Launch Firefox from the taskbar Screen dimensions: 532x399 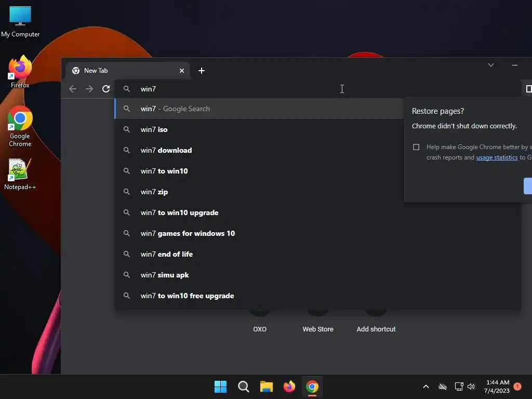tap(289, 387)
